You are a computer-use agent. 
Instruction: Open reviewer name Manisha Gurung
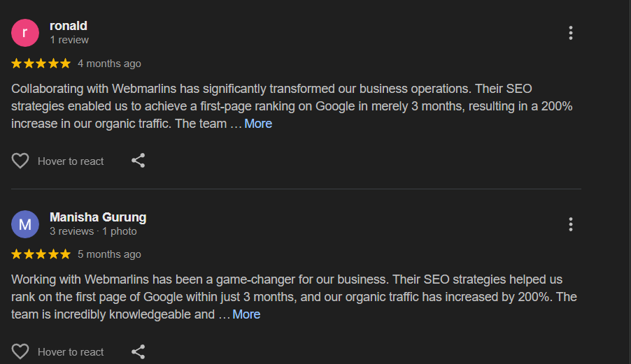(98, 217)
